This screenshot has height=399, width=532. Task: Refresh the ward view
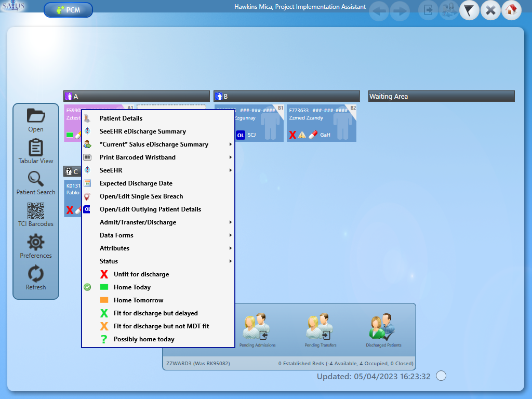click(36, 278)
